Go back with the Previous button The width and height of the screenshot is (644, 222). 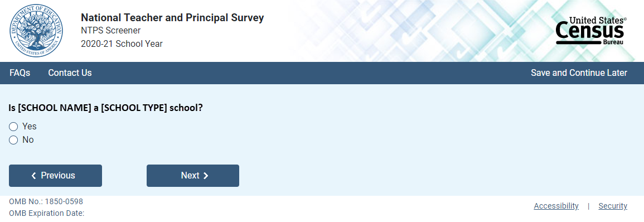tap(55, 176)
